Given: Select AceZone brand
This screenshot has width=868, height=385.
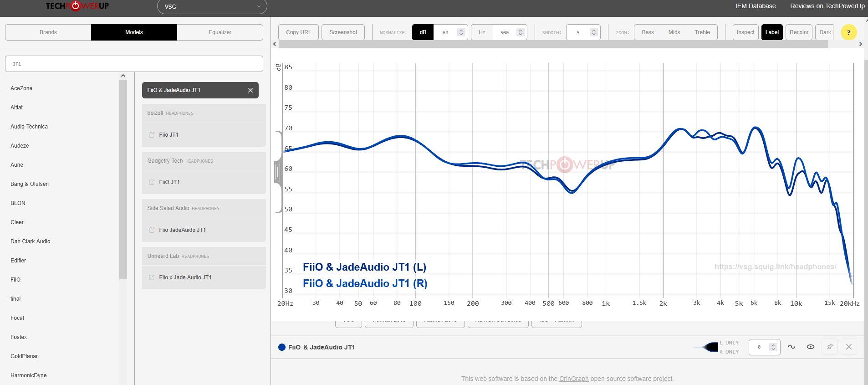Looking at the screenshot, I should pyautogui.click(x=21, y=88).
